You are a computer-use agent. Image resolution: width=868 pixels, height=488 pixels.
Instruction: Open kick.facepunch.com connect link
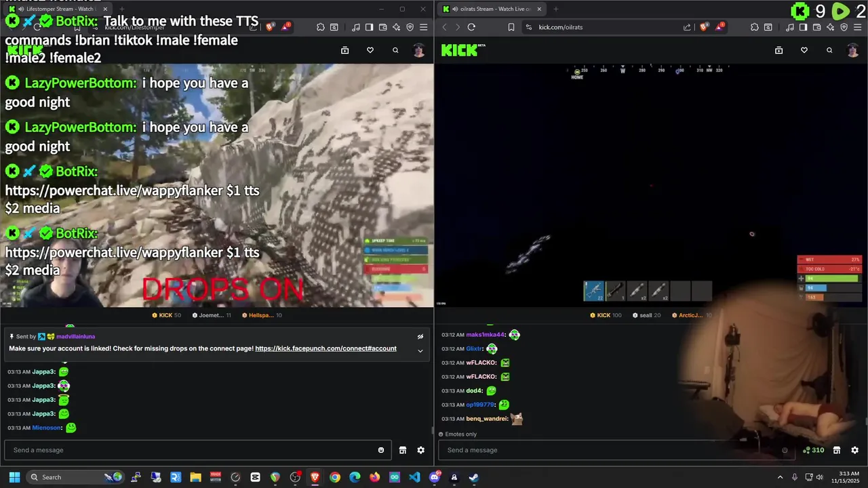point(325,348)
